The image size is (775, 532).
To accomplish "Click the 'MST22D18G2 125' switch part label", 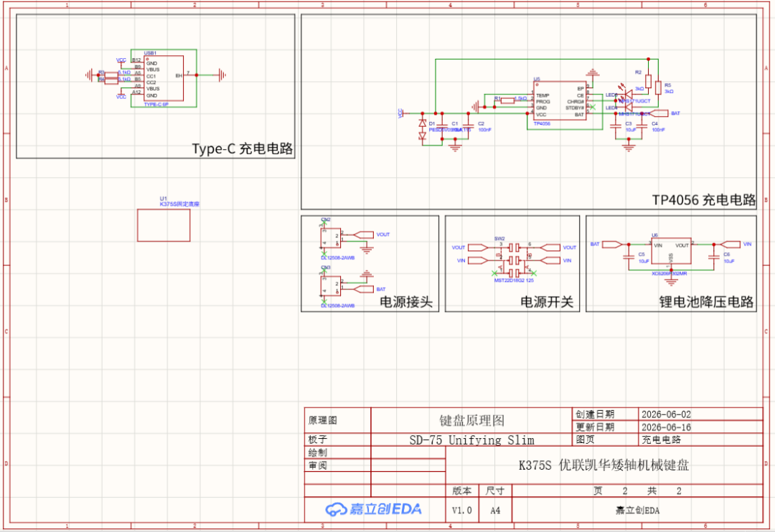I will pyautogui.click(x=514, y=280).
